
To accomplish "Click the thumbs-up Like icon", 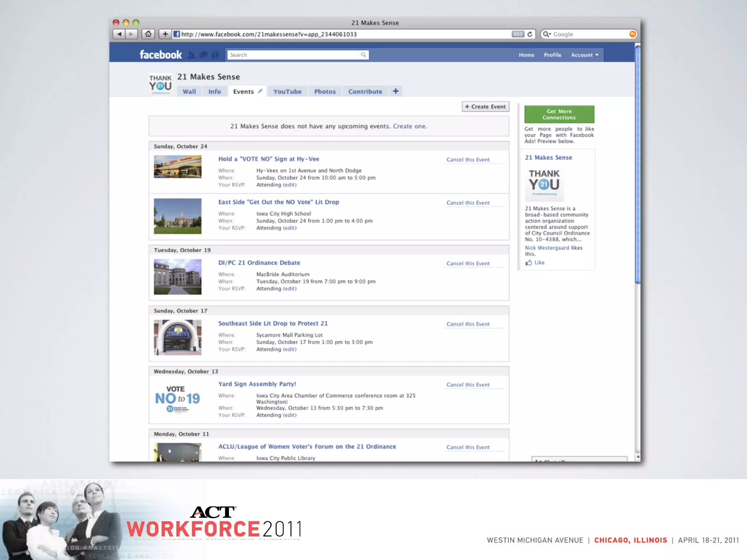I will coord(529,262).
